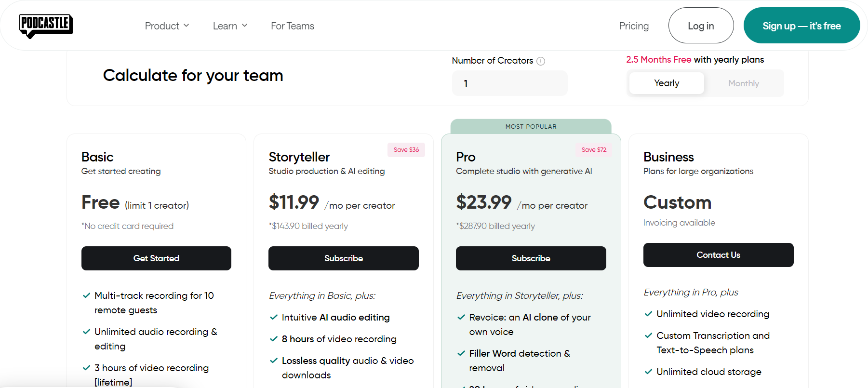Click the Number of Creators field
Screen dimensions: 868x388
(509, 83)
